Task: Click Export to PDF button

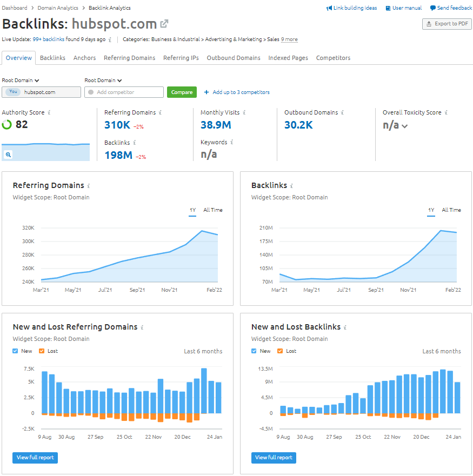Action: coord(447,24)
